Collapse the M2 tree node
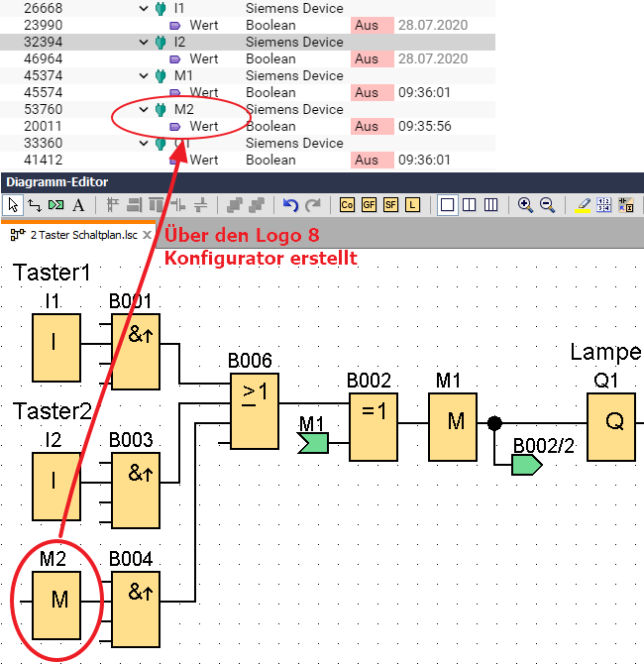This screenshot has width=644, height=664. click(145, 110)
